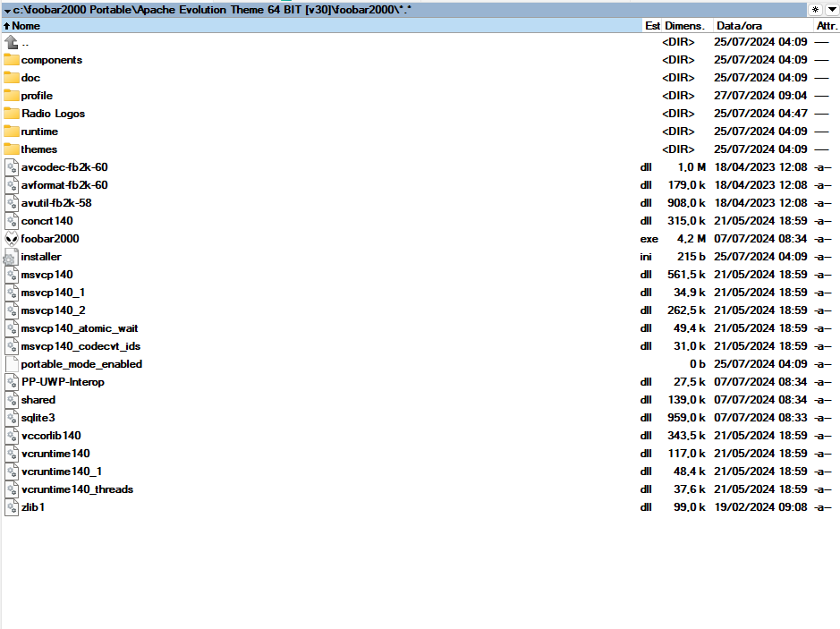Viewport: 840px width, 629px height.
Task: Click the foobar2000 alien exe icon
Action: pyautogui.click(x=12, y=239)
